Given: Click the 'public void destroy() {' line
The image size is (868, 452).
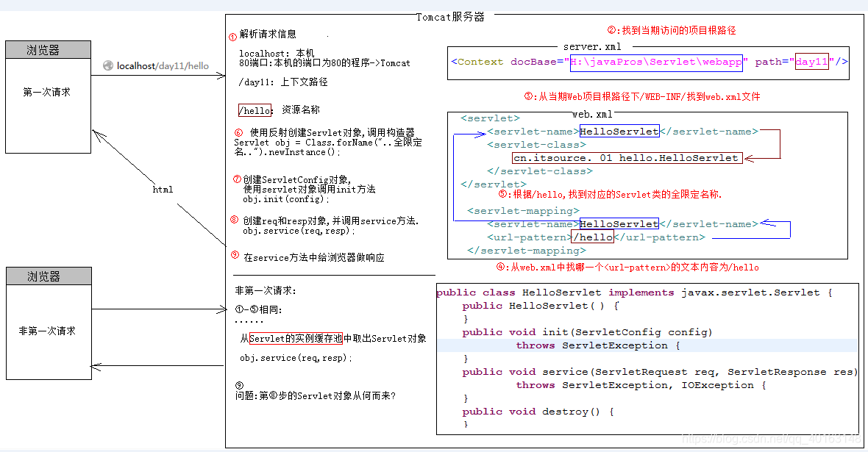Looking at the screenshot, I should pyautogui.click(x=538, y=412).
